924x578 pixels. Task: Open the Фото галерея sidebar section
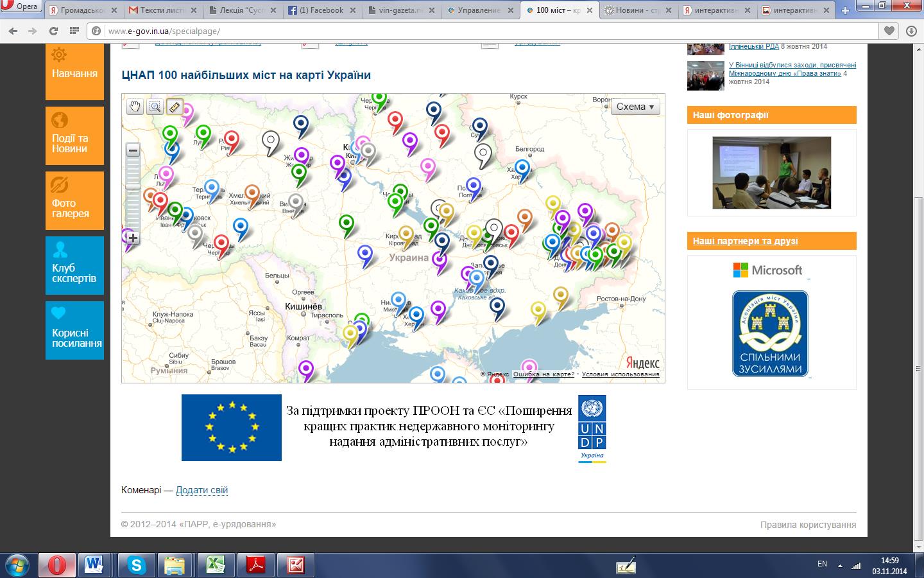[x=74, y=200]
